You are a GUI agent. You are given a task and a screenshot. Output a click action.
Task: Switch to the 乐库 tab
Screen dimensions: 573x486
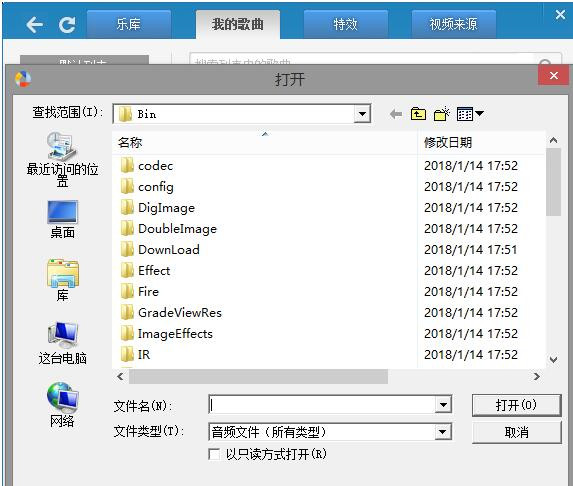[x=129, y=24]
